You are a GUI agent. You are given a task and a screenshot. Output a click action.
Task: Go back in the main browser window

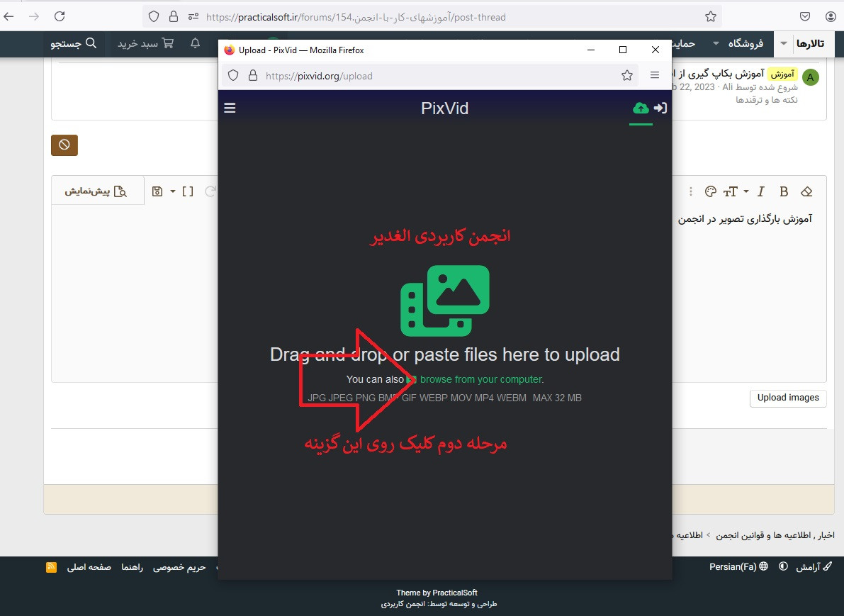pos(9,17)
